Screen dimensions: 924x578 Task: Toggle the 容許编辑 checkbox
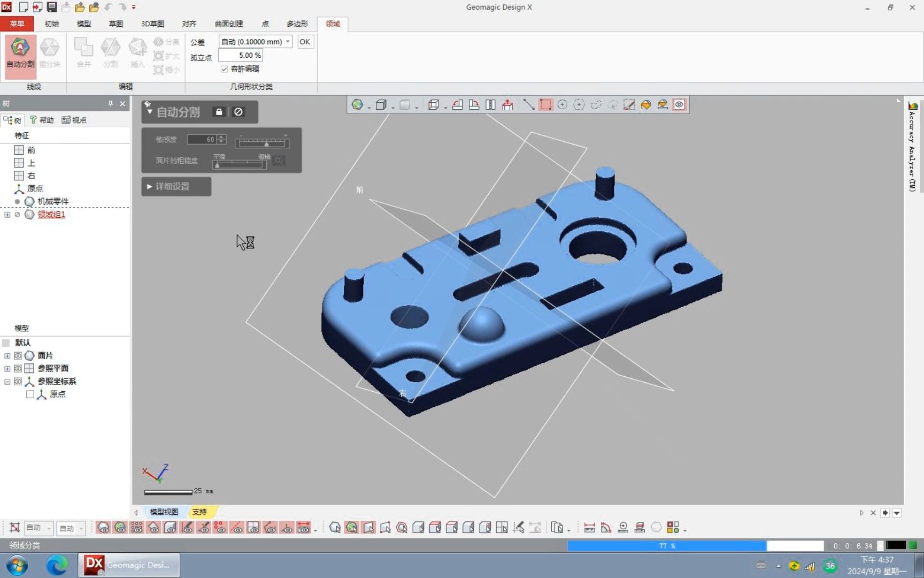pyautogui.click(x=225, y=69)
